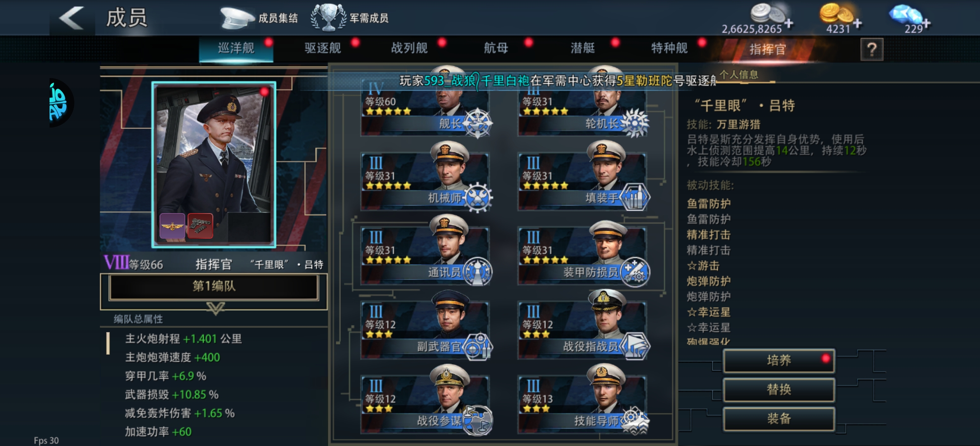Select the red pistol equipment slot
Screen dimensions: 980x446
pos(200,225)
